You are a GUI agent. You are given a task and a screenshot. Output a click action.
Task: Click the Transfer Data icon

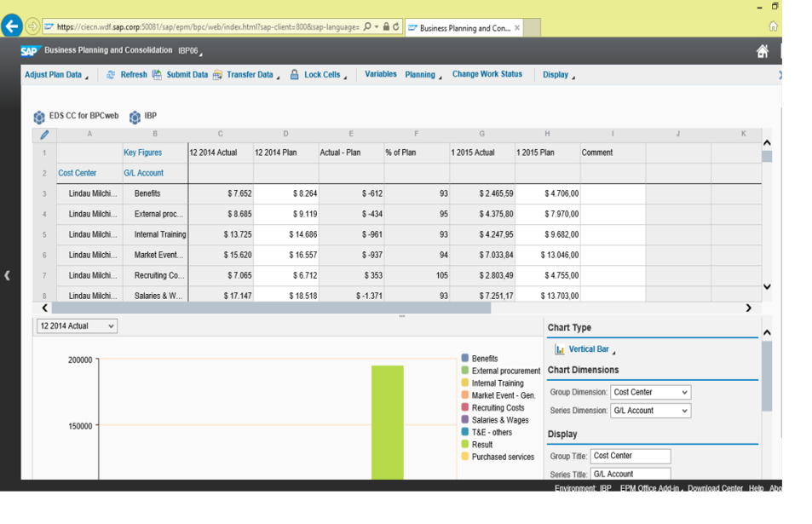pyautogui.click(x=217, y=75)
